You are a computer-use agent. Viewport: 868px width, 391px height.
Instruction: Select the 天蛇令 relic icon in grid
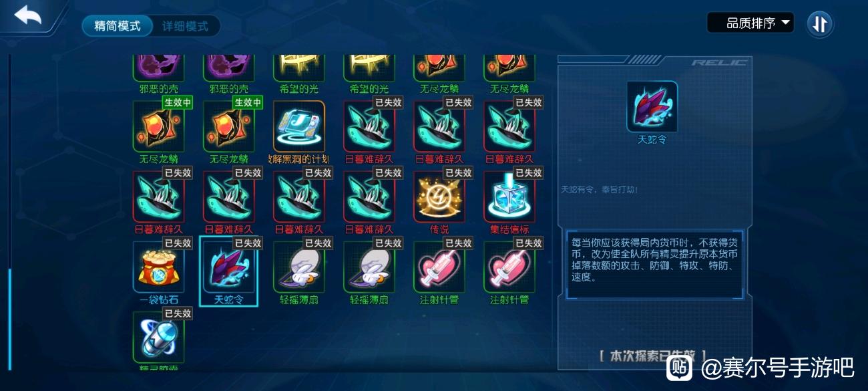pos(228,265)
